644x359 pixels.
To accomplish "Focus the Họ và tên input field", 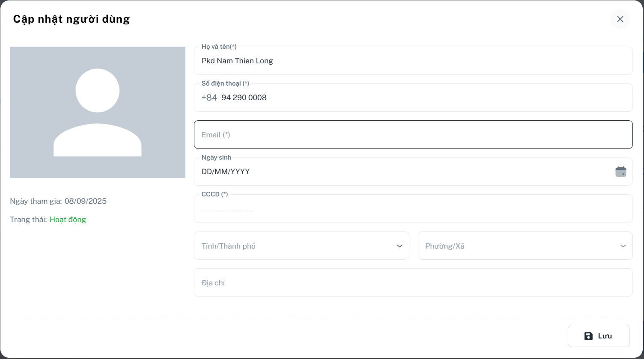I will 413,61.
